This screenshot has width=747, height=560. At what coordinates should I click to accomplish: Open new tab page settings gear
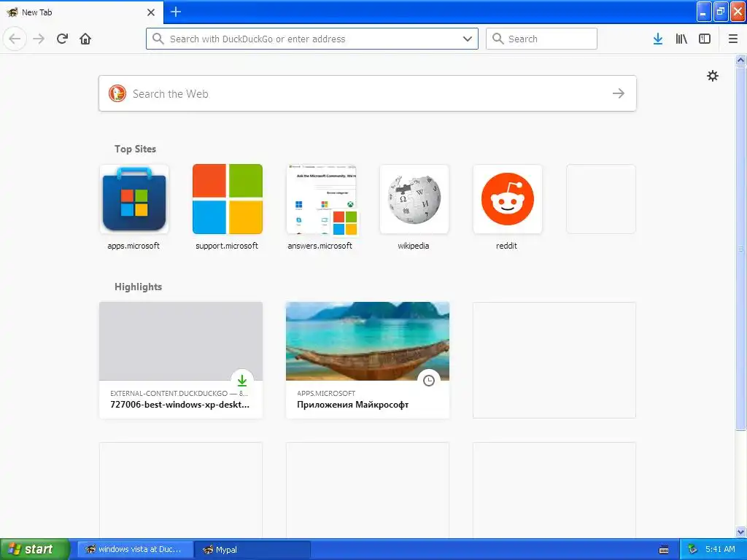point(712,76)
